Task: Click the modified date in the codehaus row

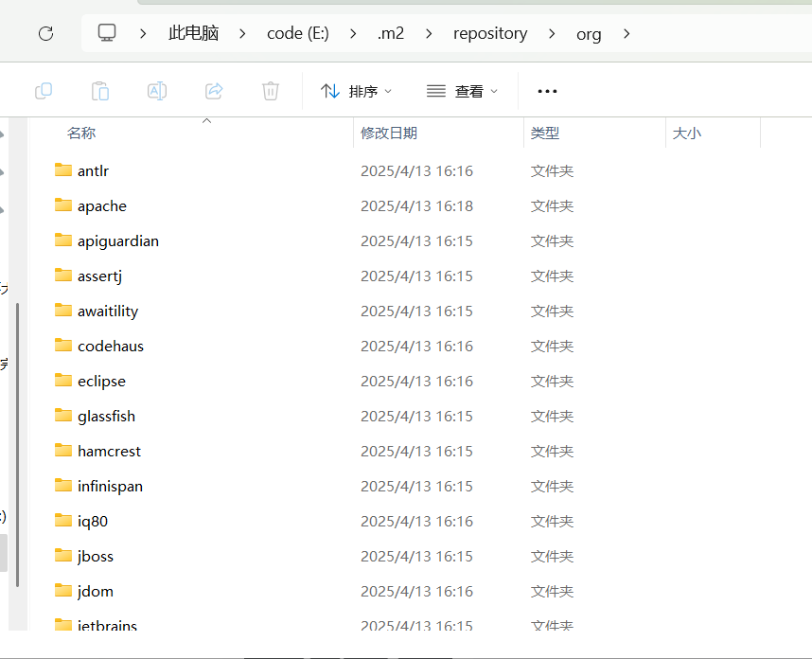Action: 416,346
